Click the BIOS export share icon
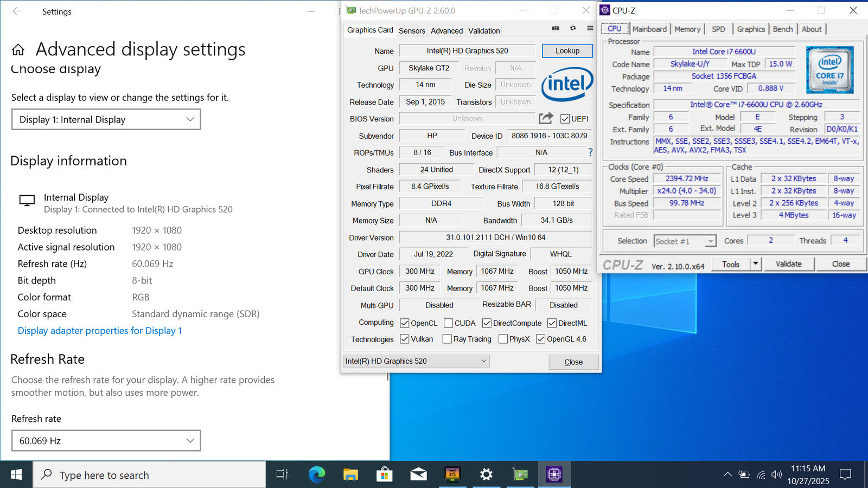This screenshot has width=868, height=488. coord(546,118)
